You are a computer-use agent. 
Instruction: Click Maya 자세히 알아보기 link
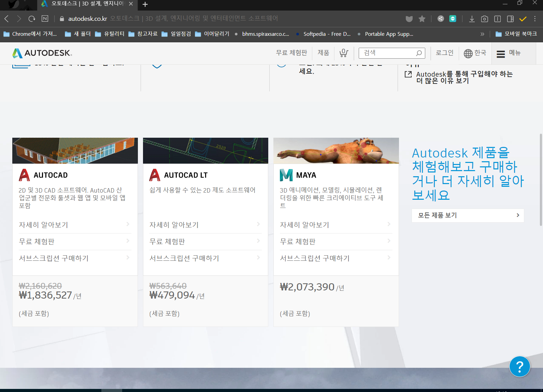pyautogui.click(x=336, y=225)
